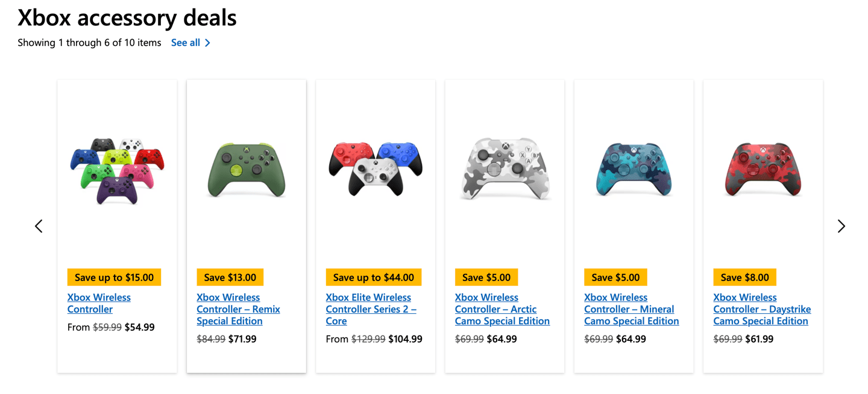Click the Arctic Camo controller image

505,171
